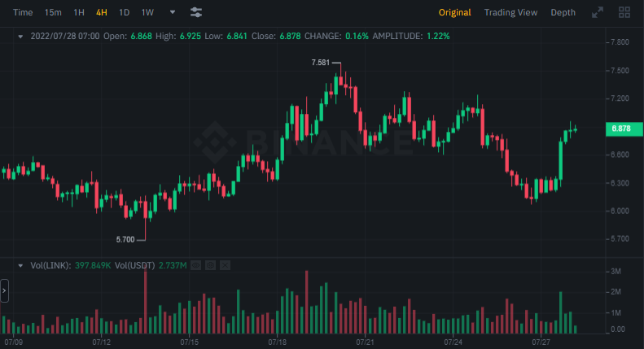Hide the Volume indicator with eye icon

coord(195,265)
